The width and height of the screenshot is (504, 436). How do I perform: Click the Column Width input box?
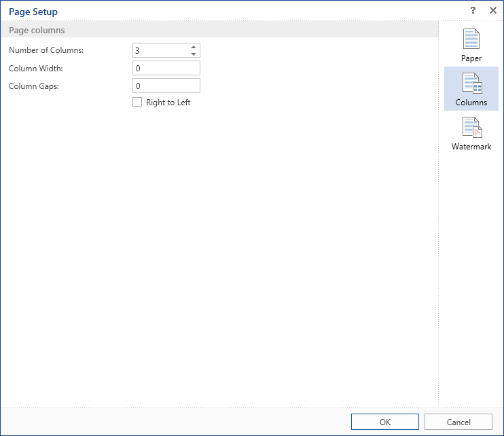pyautogui.click(x=166, y=69)
